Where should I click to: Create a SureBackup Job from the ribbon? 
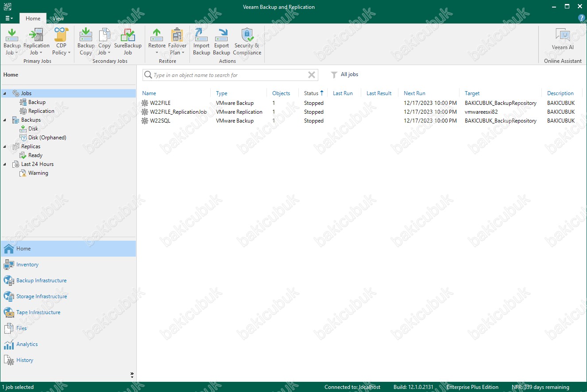pyautogui.click(x=127, y=41)
